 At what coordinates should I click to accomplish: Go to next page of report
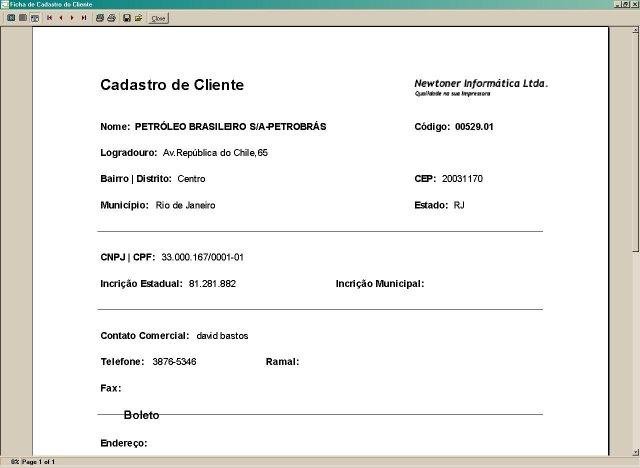(x=72, y=18)
